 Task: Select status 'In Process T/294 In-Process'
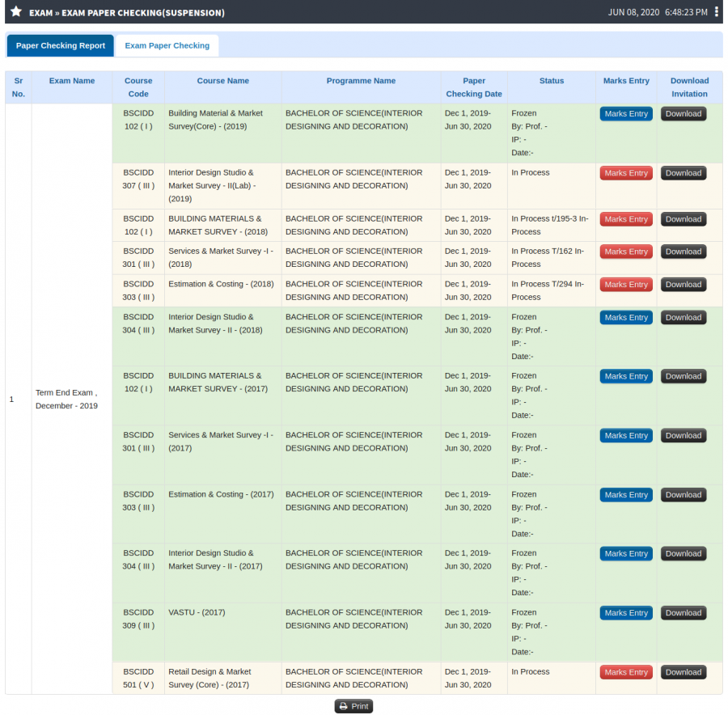pos(548,290)
